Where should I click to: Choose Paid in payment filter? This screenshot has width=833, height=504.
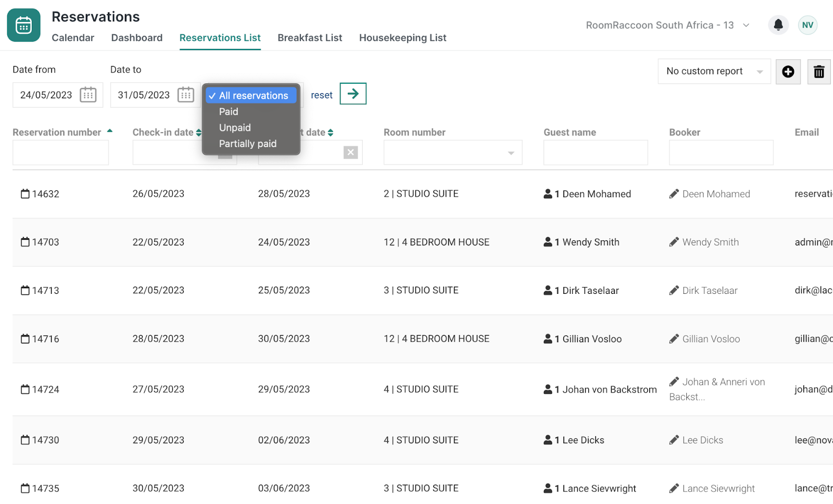229,112
